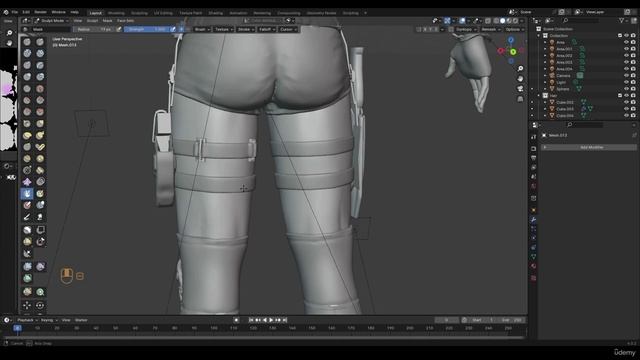This screenshot has width=640, height=360.
Task: Open Object data green triangle properties tab
Action: 533,256
